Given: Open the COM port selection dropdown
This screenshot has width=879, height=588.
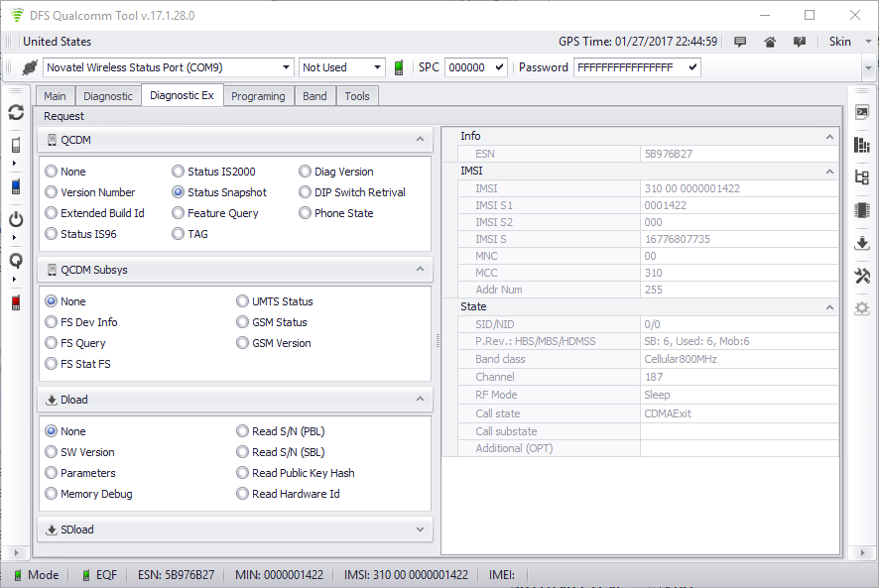Looking at the screenshot, I should (x=286, y=67).
